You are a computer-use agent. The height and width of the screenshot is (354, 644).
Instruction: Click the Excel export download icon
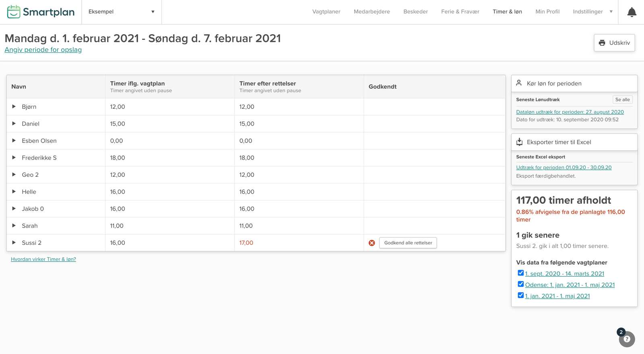pos(519,142)
